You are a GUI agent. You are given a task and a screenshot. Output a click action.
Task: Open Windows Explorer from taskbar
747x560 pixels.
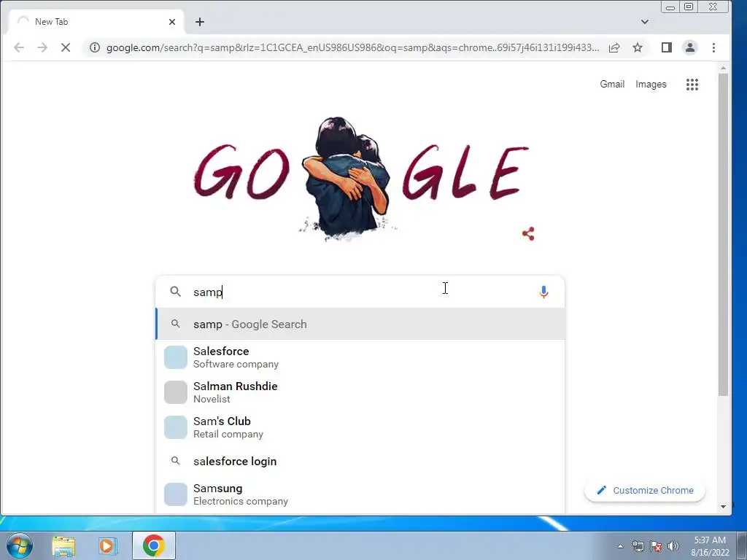pyautogui.click(x=63, y=545)
